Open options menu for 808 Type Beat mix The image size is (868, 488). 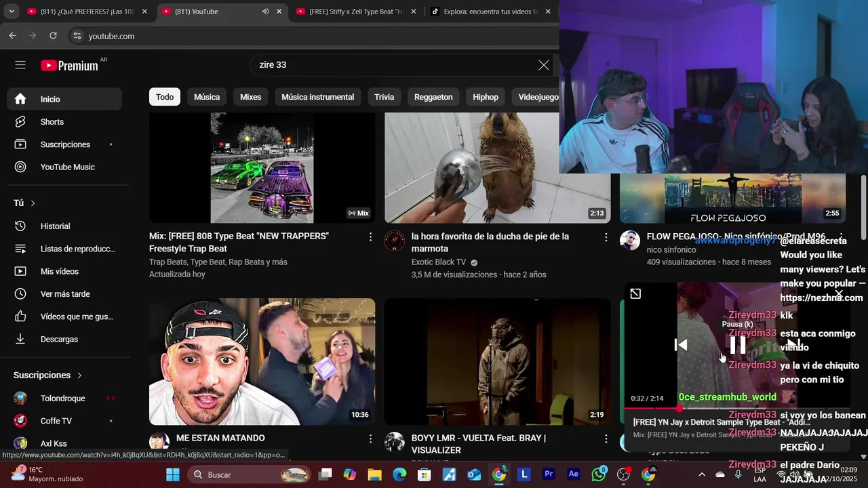(x=370, y=237)
